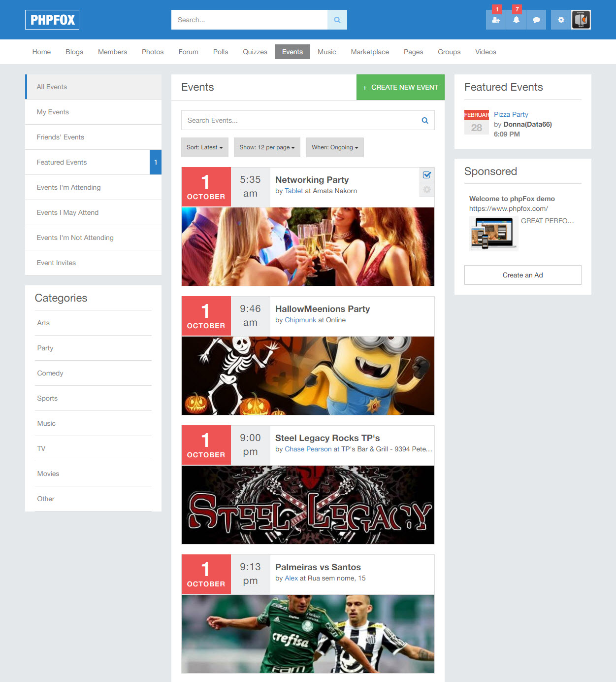The height and width of the screenshot is (682, 616).
Task: Toggle attendance checkbox on Networking Party event
Action: pyautogui.click(x=426, y=175)
